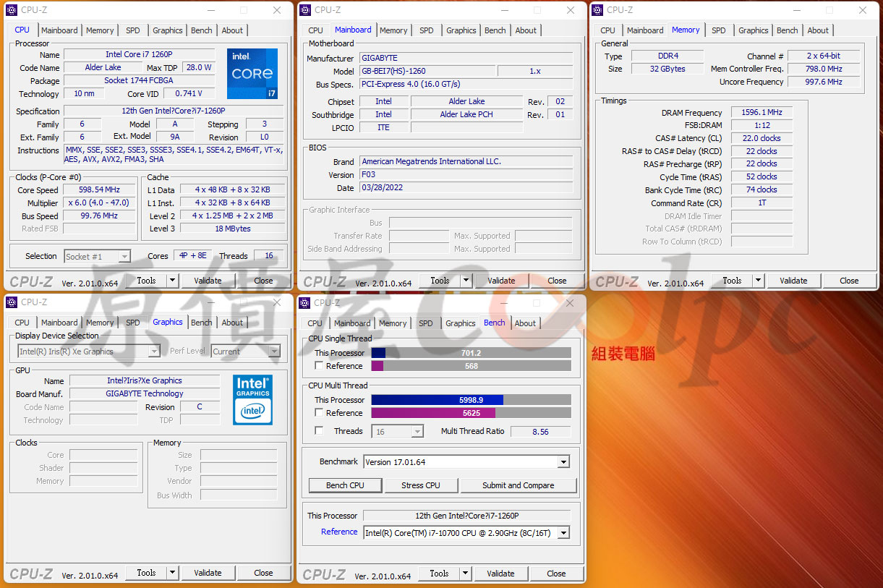The height and width of the screenshot is (588, 883).
Task: Click the BIOS Date value 03/28/2022
Action: point(466,187)
